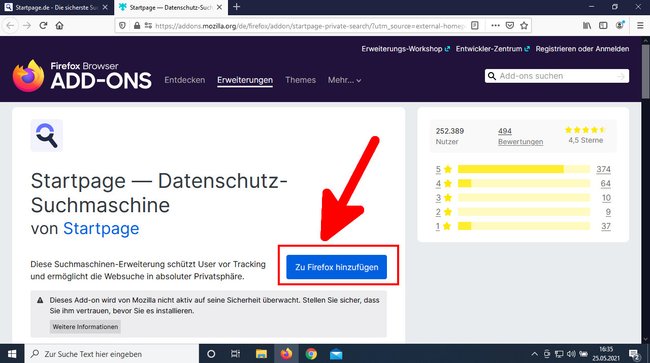Open the 494 Bewertungen reviews link
This screenshot has width=650, height=363.
click(520, 136)
